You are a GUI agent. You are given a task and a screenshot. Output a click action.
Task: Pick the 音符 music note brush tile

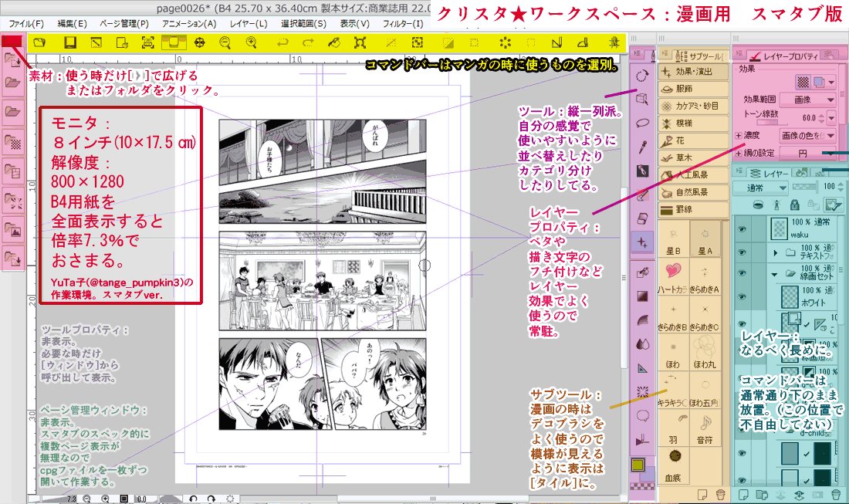[x=705, y=429]
